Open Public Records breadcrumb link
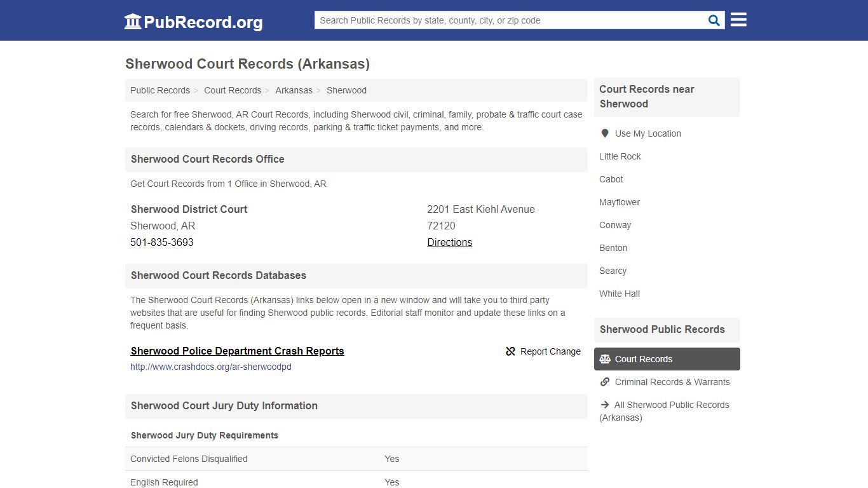The image size is (868, 488). (160, 90)
